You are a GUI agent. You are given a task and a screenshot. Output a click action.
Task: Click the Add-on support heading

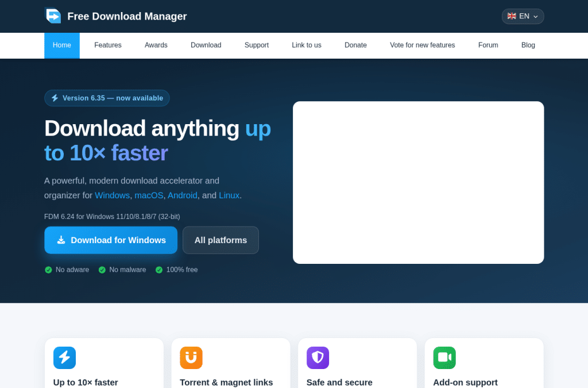click(x=465, y=382)
